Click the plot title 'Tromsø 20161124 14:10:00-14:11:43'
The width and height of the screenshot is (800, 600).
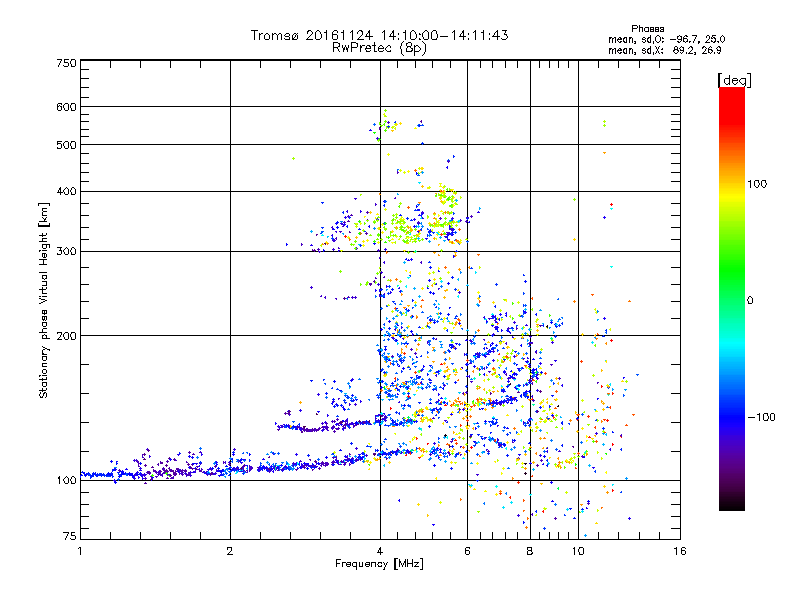pos(379,35)
